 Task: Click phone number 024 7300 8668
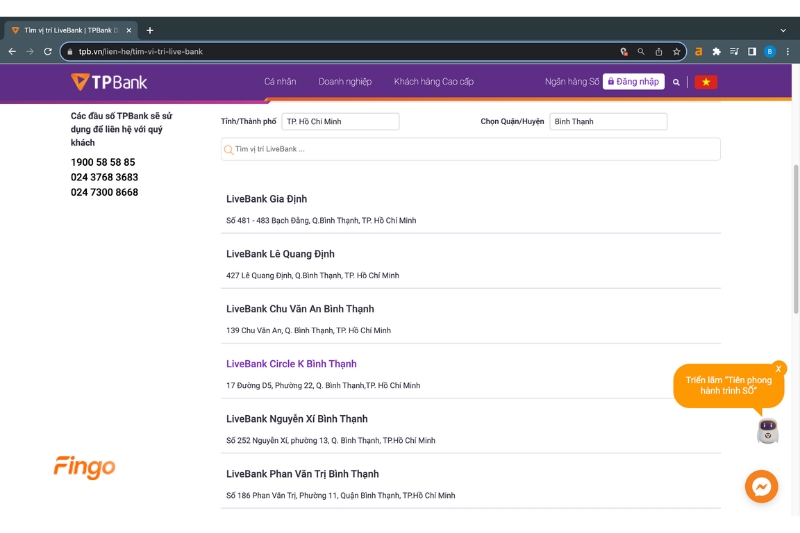[x=104, y=192]
